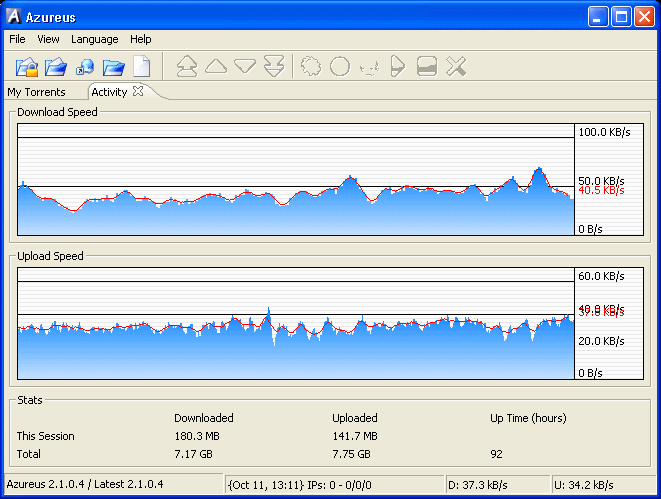Switch to the My Torrents tab
The image size is (661, 499).
coord(36,92)
